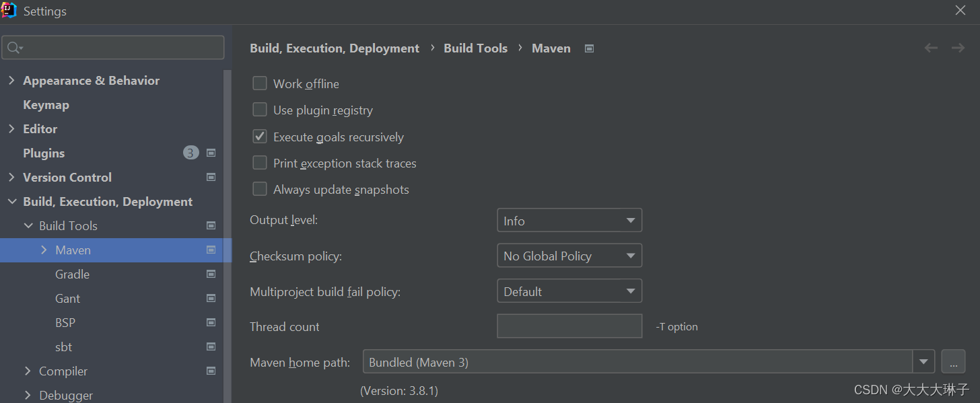Click the IntelliJ IDEA logo in title bar
Image resolution: width=980 pixels, height=403 pixels.
tap(9, 11)
